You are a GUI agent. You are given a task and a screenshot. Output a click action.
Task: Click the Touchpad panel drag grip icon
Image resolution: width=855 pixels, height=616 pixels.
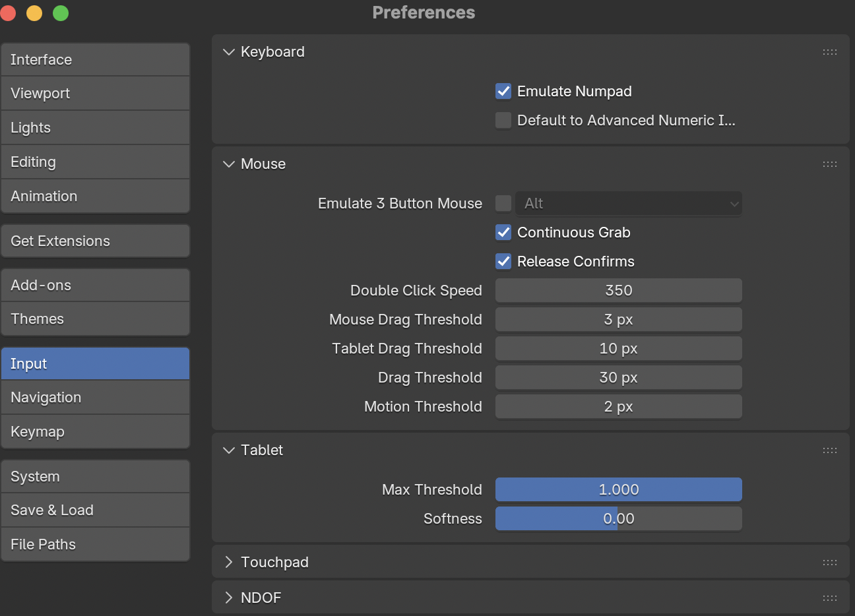(829, 563)
